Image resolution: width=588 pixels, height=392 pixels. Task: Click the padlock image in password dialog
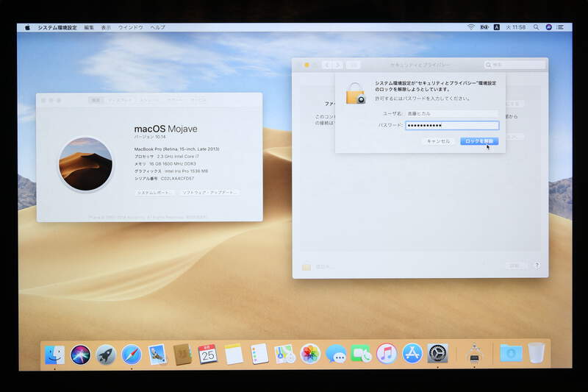pos(355,93)
